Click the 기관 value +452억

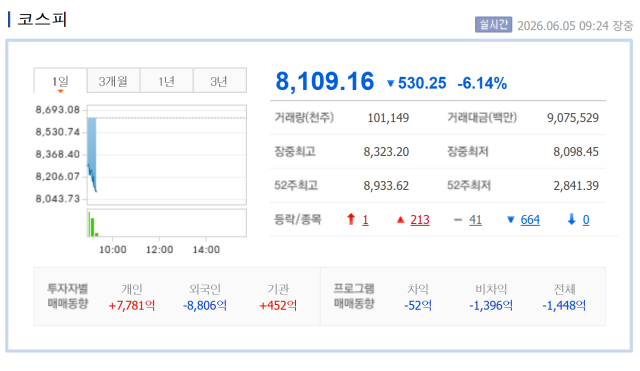[278, 305]
